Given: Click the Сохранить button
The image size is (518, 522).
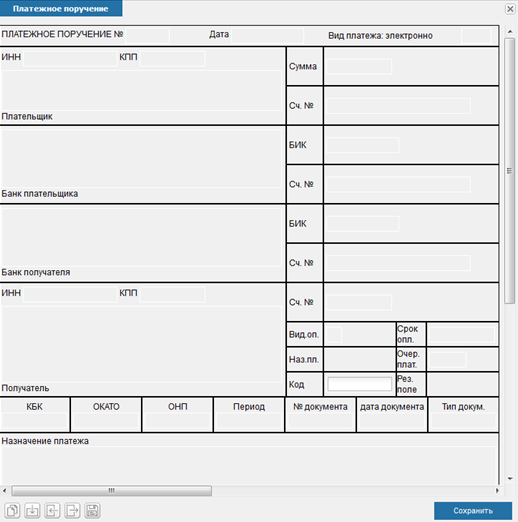Looking at the screenshot, I should (473, 511).
